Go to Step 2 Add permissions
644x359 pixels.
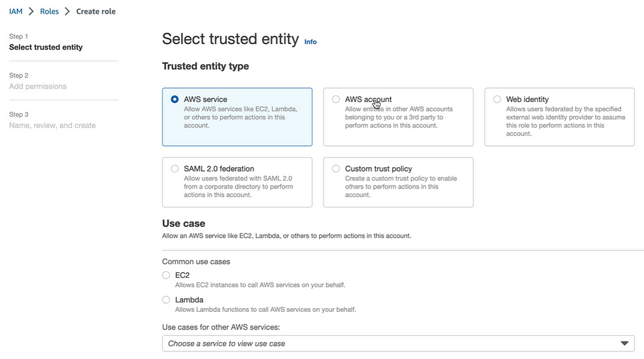38,81
